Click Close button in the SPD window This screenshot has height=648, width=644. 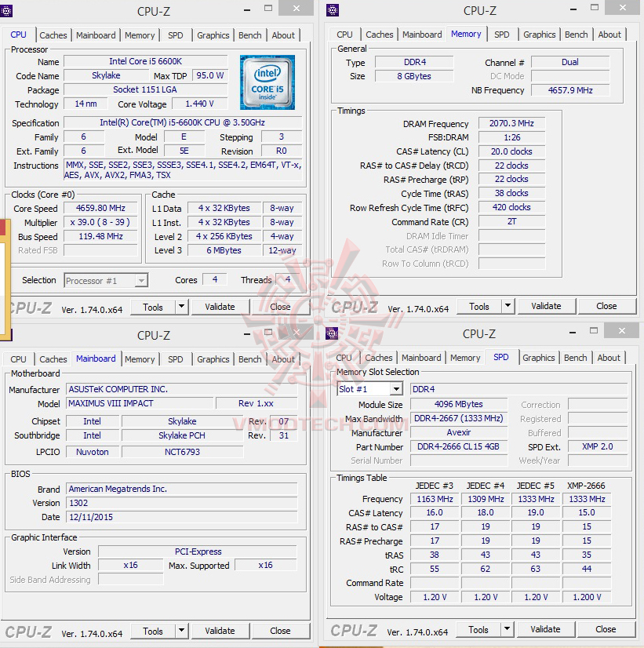[x=606, y=629]
